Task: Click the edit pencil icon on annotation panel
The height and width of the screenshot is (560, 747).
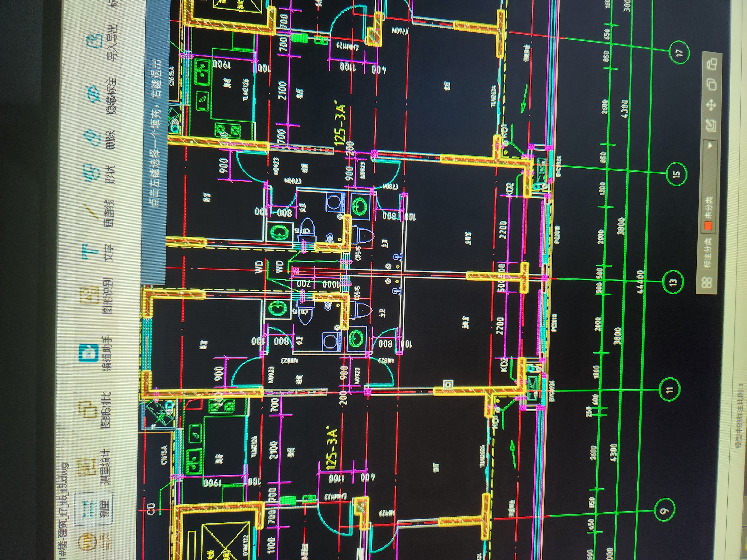Action: 711,125
